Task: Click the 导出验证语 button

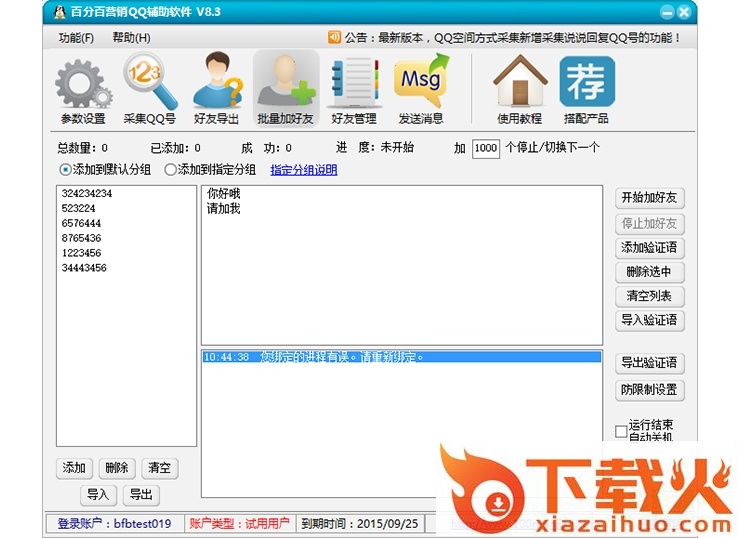Action: [649, 363]
